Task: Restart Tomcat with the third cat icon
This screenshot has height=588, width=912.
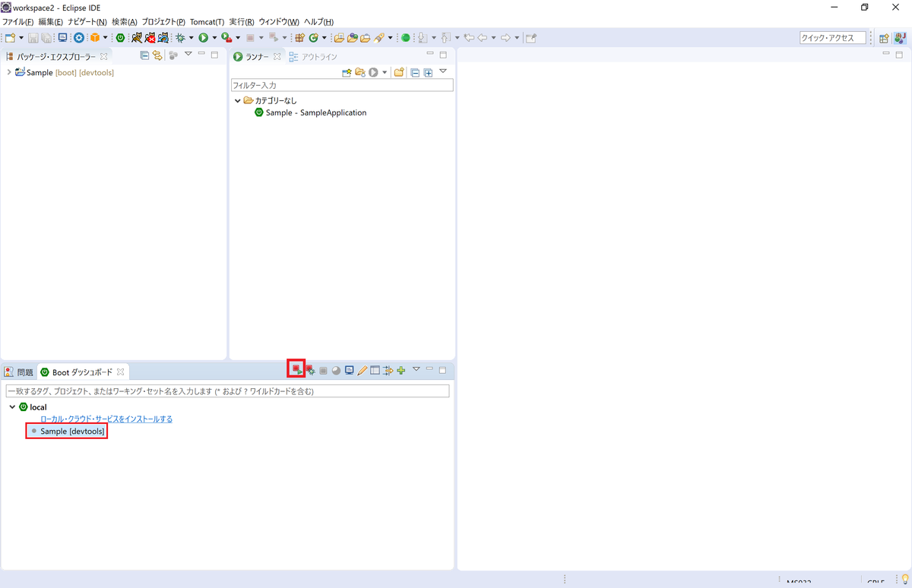Action: [163, 37]
